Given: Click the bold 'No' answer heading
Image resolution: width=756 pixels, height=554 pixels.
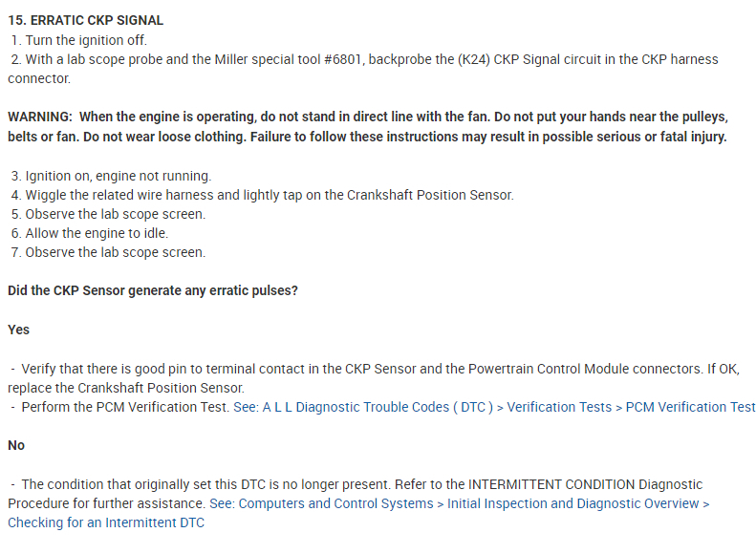Looking at the screenshot, I should tap(16, 445).
